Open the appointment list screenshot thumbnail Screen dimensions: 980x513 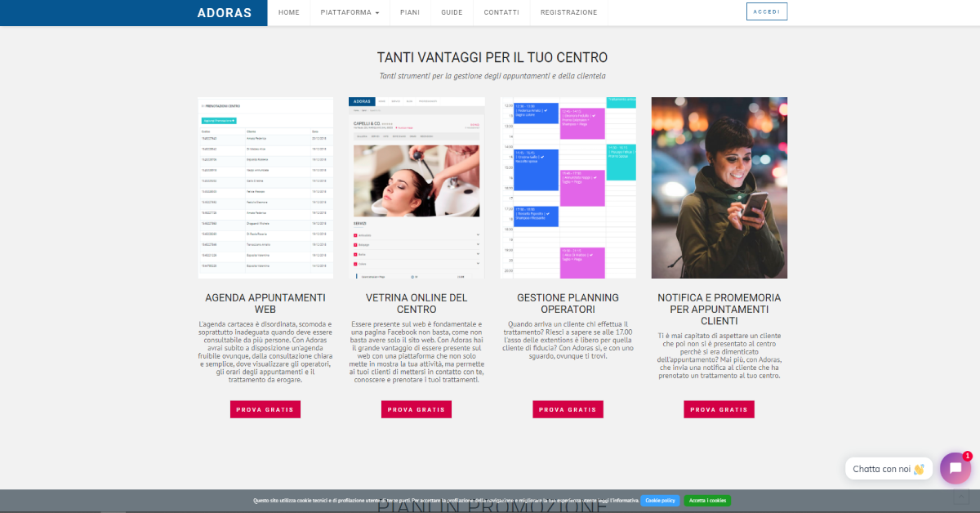[x=265, y=188]
